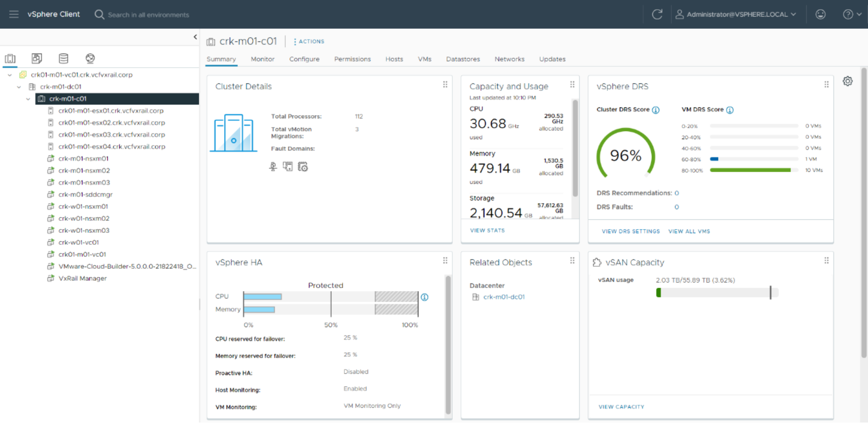Switch to the Configure tab
The height and width of the screenshot is (423, 868).
304,59
